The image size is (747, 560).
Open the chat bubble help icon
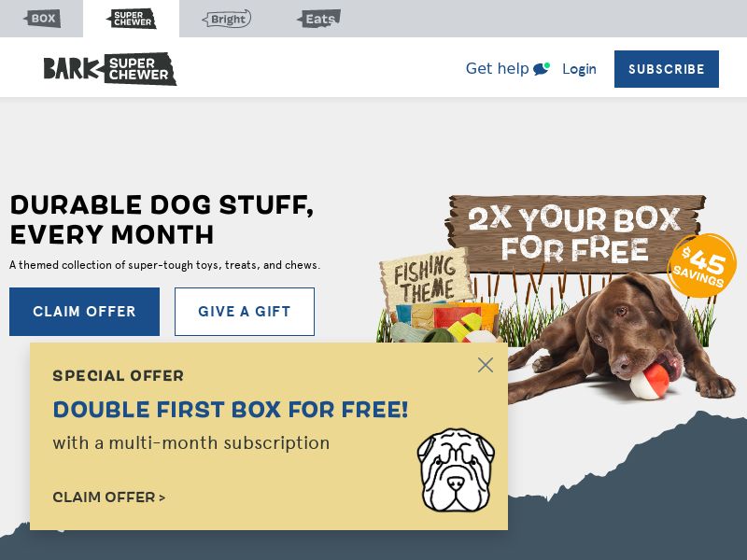click(542, 68)
